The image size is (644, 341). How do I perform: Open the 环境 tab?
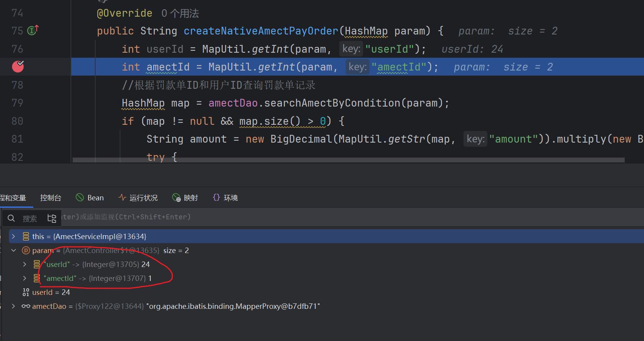[225, 198]
